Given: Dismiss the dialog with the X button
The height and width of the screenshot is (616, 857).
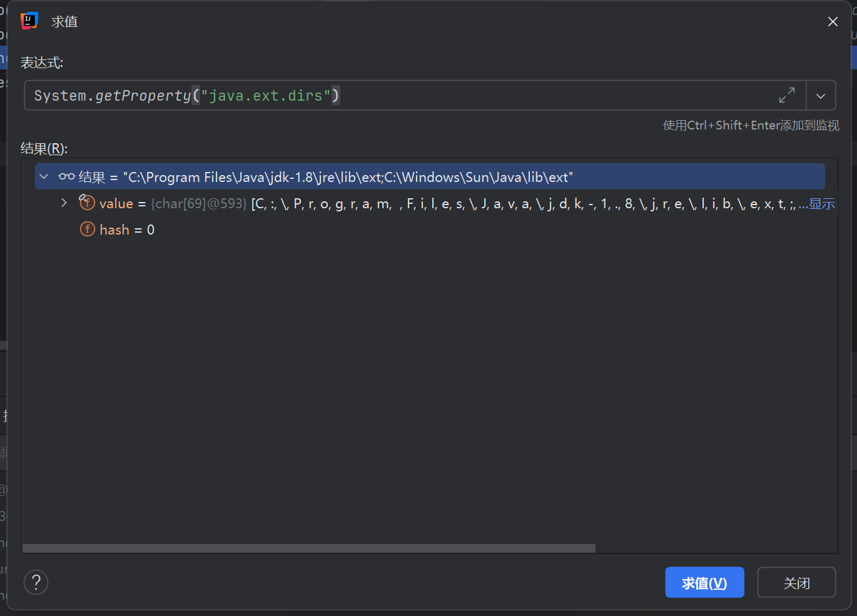Looking at the screenshot, I should 833,21.
